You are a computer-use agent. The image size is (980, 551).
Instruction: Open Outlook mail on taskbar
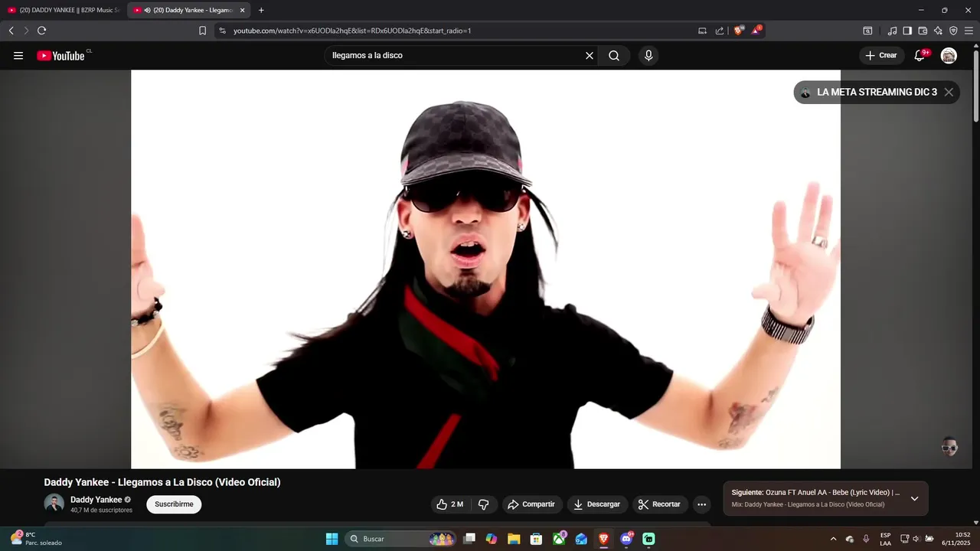(x=581, y=539)
